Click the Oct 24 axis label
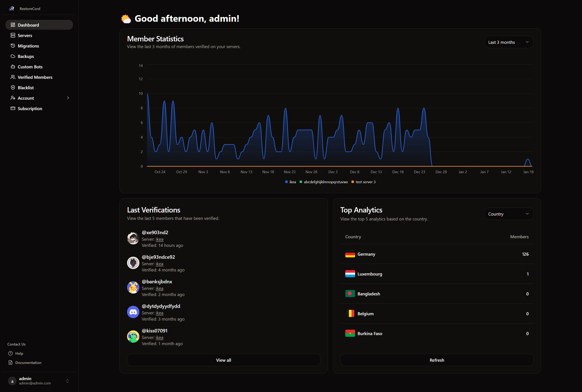 (160, 172)
